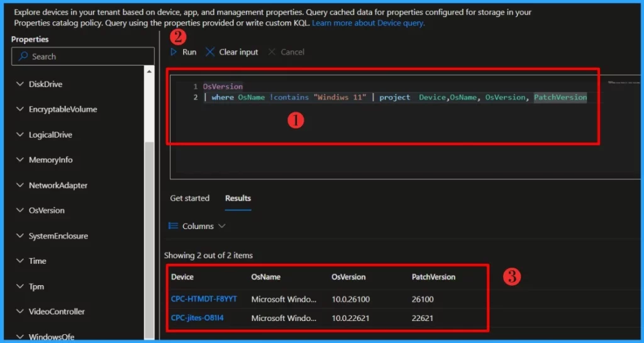
Task: Click the OsName column header
Action: coord(266,277)
